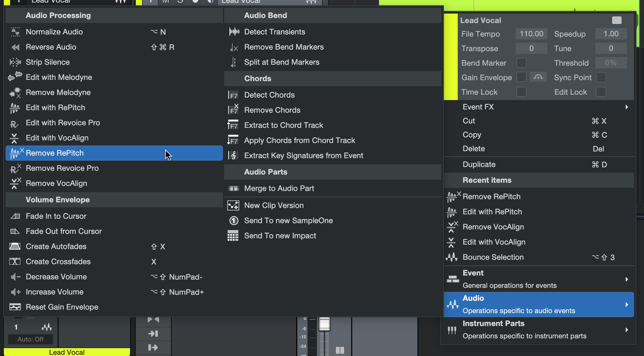
Task: Click the Send To new Impact icon
Action: pyautogui.click(x=233, y=236)
